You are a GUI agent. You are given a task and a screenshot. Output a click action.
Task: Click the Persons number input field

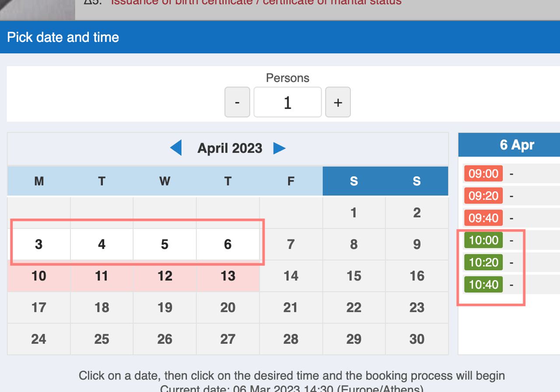[x=287, y=102]
